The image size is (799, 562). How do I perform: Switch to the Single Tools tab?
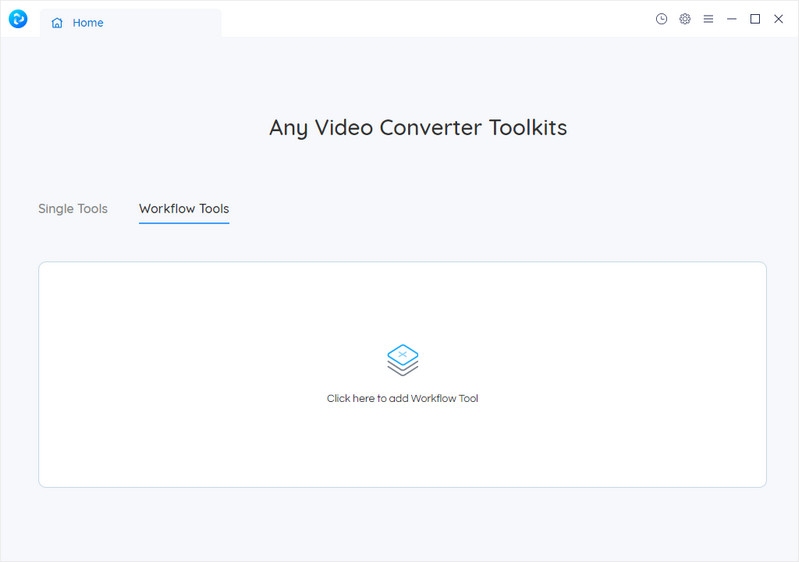(73, 209)
